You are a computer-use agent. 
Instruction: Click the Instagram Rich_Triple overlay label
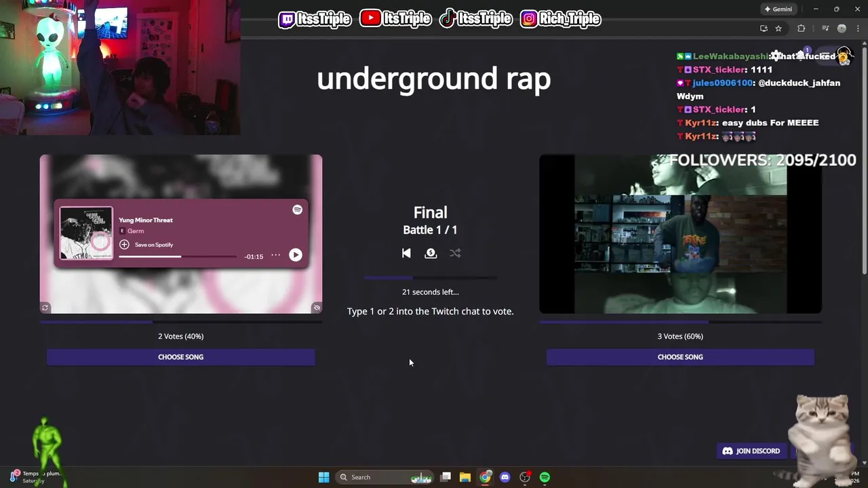tap(561, 19)
